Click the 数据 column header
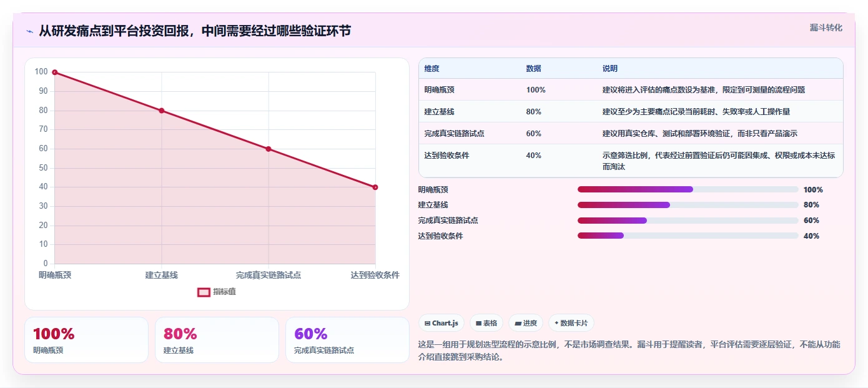This screenshot has height=388, width=868. pyautogui.click(x=534, y=68)
